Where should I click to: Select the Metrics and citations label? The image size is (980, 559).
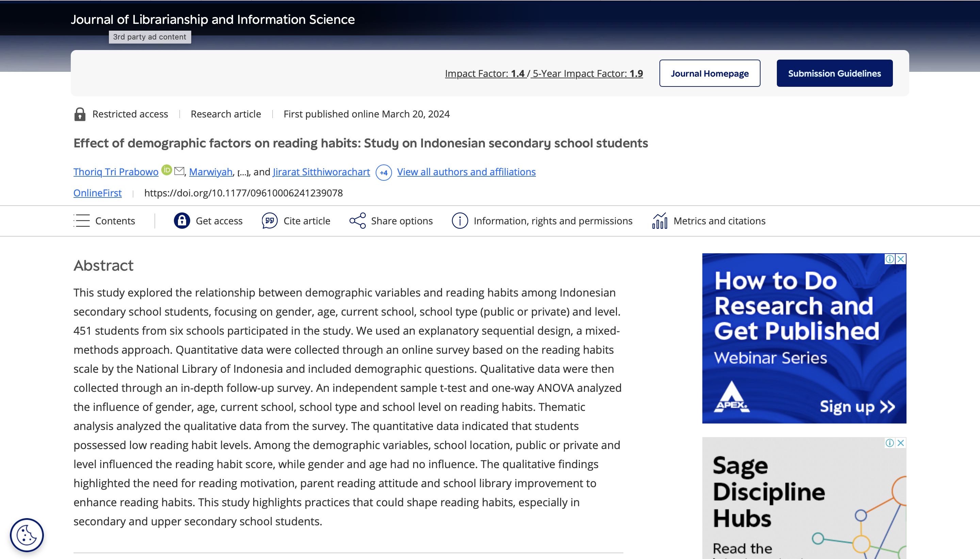[719, 221]
